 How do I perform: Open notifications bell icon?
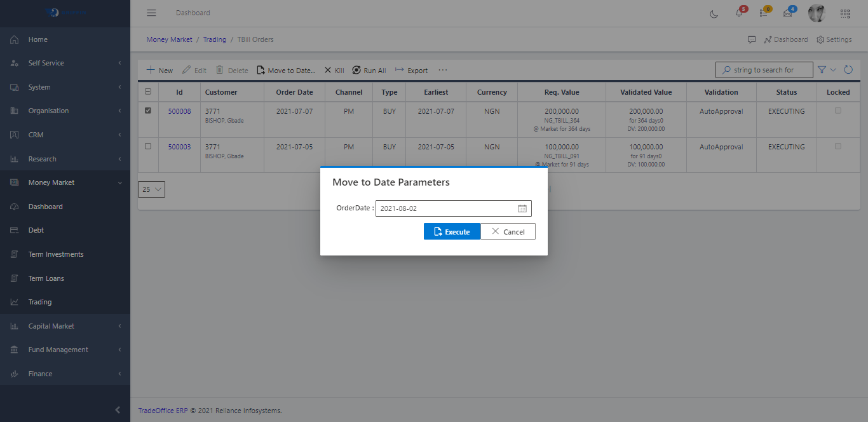(739, 13)
